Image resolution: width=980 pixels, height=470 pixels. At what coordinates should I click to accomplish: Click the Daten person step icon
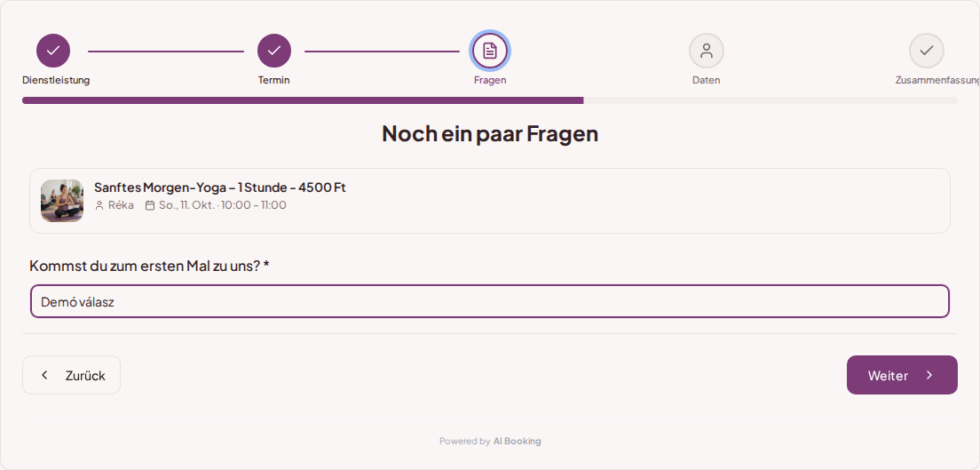coord(707,51)
